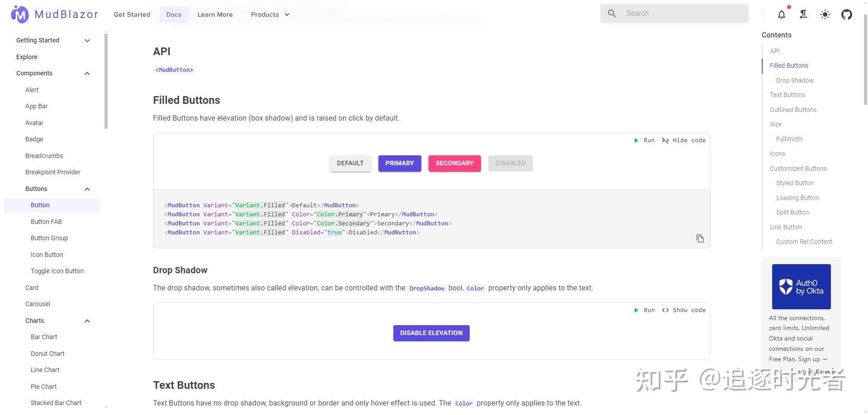Image resolution: width=868 pixels, height=415 pixels.
Task: Switch to the Learn More tab
Action: (x=215, y=14)
